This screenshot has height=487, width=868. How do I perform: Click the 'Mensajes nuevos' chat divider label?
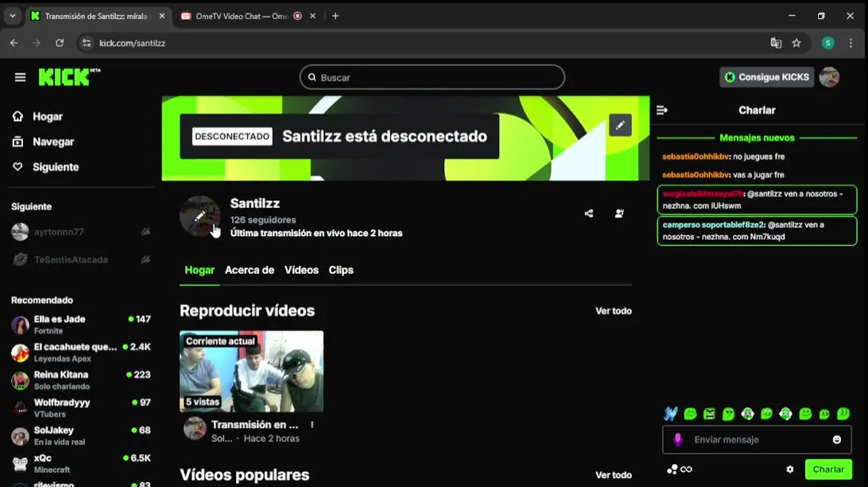pos(757,137)
